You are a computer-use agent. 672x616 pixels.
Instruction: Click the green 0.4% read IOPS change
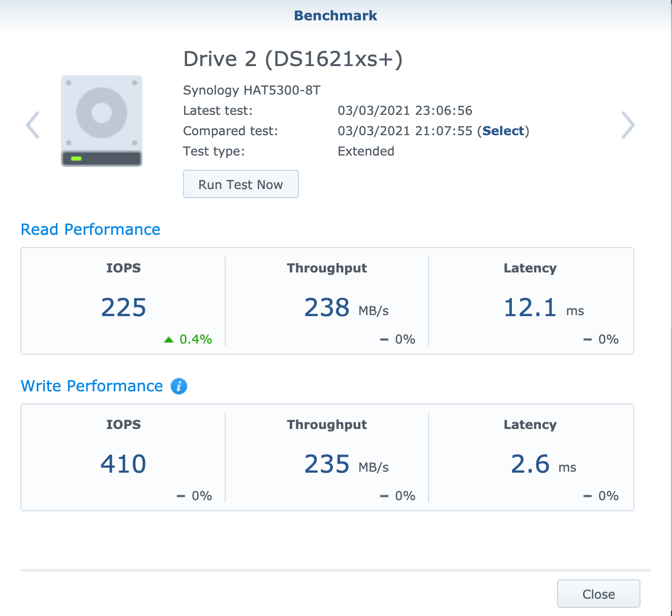pyautogui.click(x=188, y=340)
